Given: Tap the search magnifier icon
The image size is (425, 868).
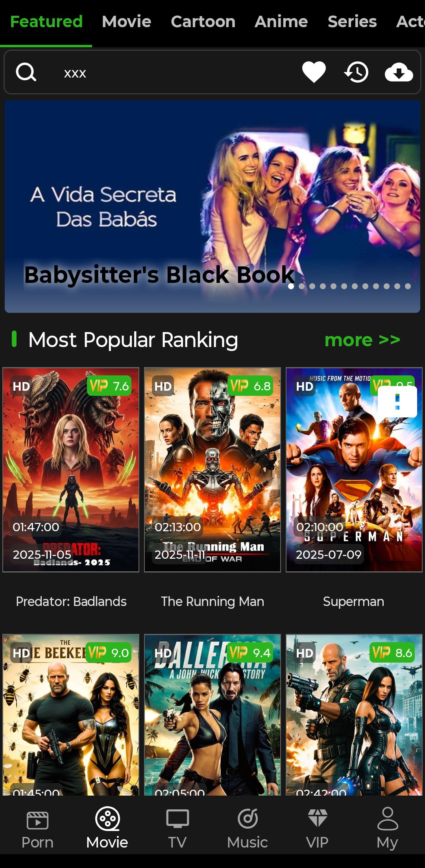Looking at the screenshot, I should 26,72.
